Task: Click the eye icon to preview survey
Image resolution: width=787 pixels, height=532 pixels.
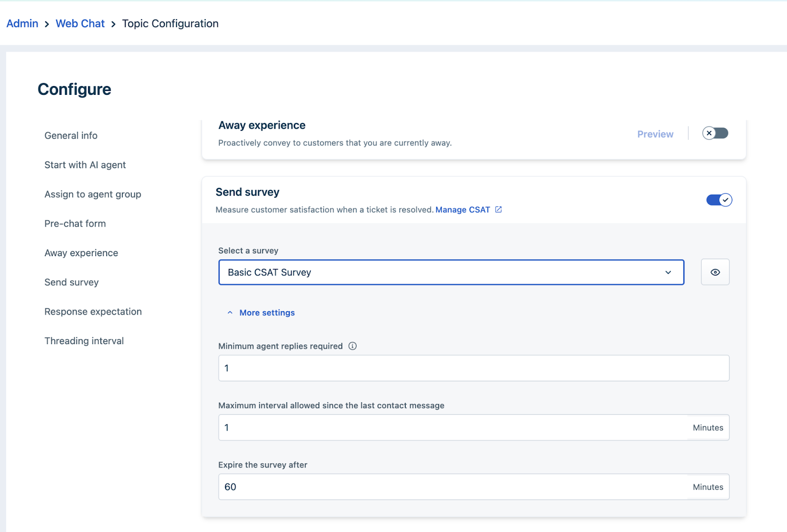Action: [x=715, y=272]
